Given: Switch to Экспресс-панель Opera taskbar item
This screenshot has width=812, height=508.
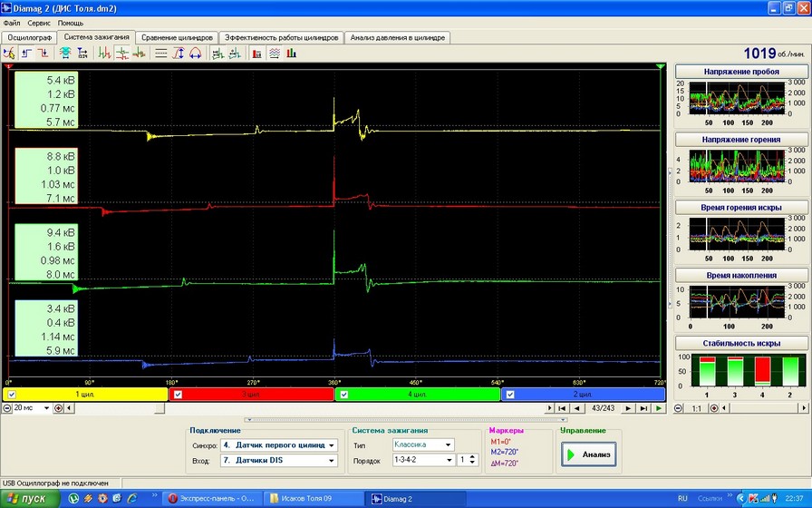Looking at the screenshot, I should point(212,499).
